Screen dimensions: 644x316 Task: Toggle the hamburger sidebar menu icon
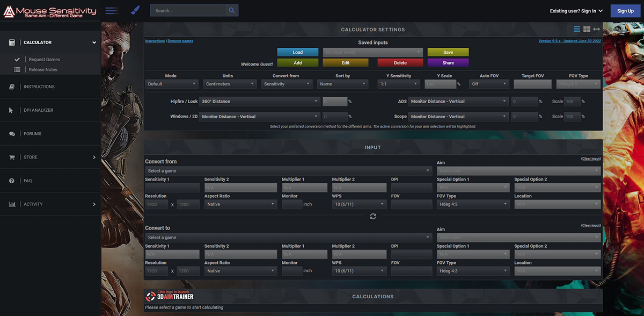coord(112,11)
